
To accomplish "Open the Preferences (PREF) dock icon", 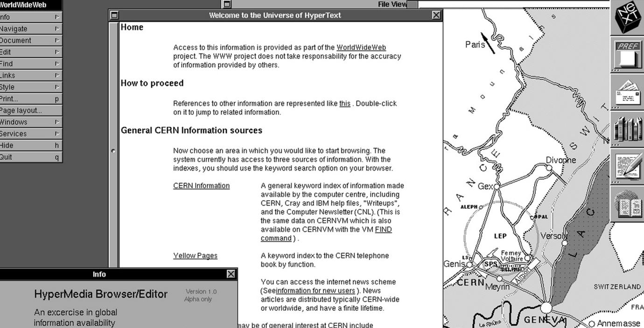I will coord(627,55).
